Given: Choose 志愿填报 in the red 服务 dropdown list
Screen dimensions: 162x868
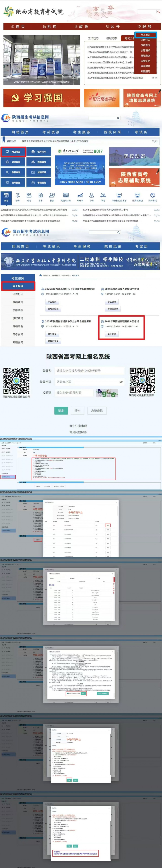Looking at the screenshot, I should (x=145, y=51).
